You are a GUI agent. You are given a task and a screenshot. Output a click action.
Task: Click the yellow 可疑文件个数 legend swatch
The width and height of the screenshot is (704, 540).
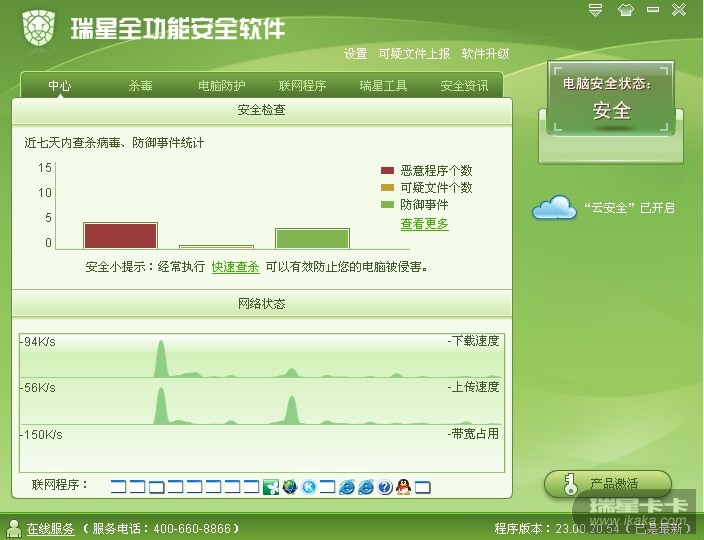tap(387, 188)
